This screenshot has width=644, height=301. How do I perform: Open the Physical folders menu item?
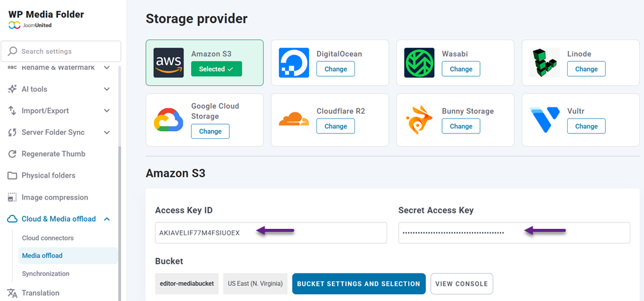point(48,176)
